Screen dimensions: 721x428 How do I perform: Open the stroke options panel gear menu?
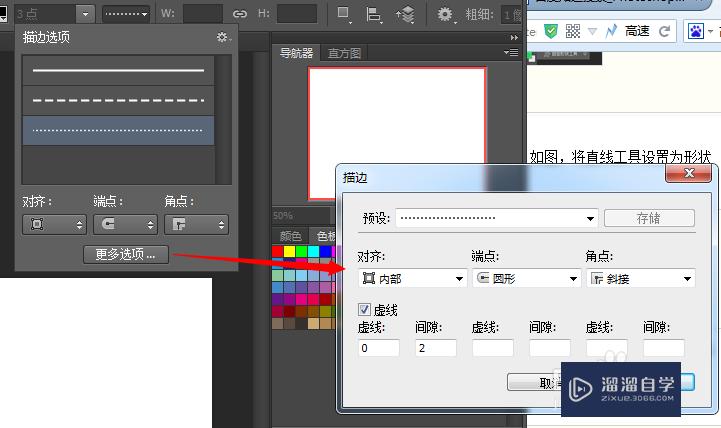[223, 37]
